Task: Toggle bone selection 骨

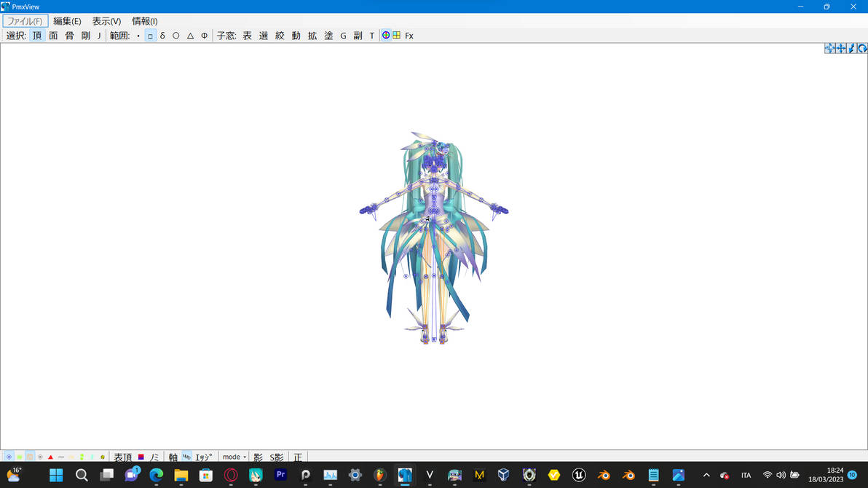Action: coord(69,36)
